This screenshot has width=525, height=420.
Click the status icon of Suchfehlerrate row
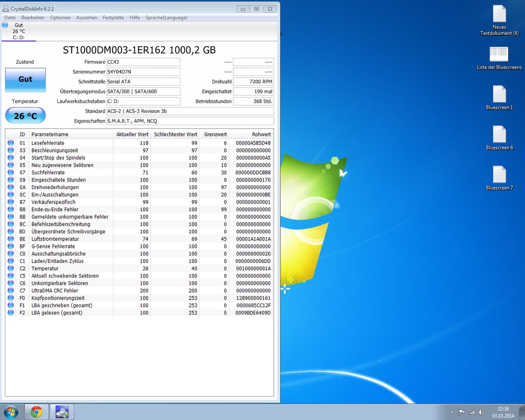11,172
